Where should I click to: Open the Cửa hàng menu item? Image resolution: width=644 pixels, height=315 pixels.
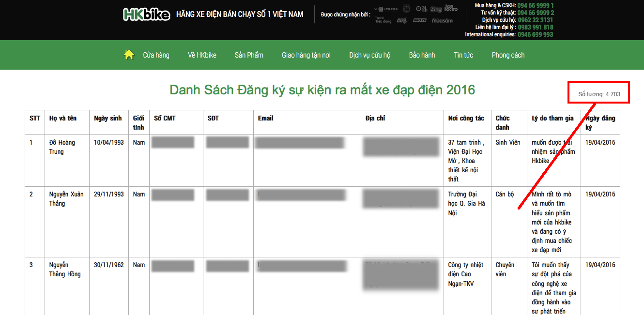click(x=156, y=55)
